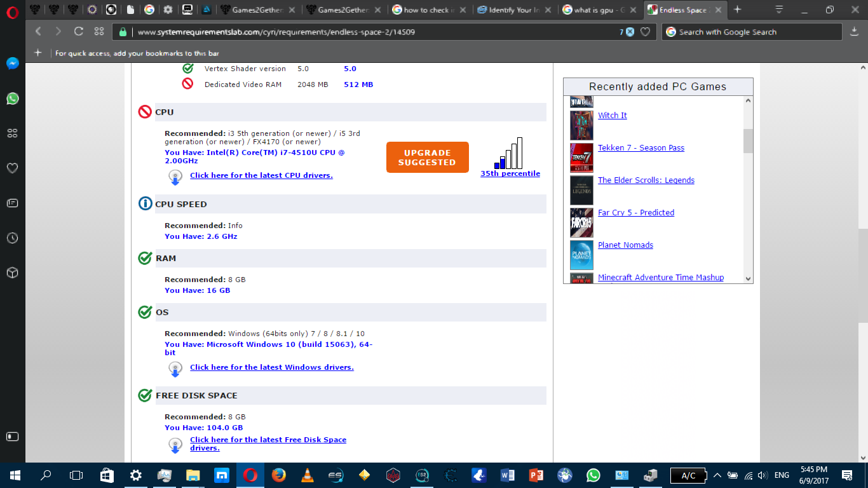The image size is (868, 488).
Task: Open the Planet Nomads link
Action: (625, 245)
